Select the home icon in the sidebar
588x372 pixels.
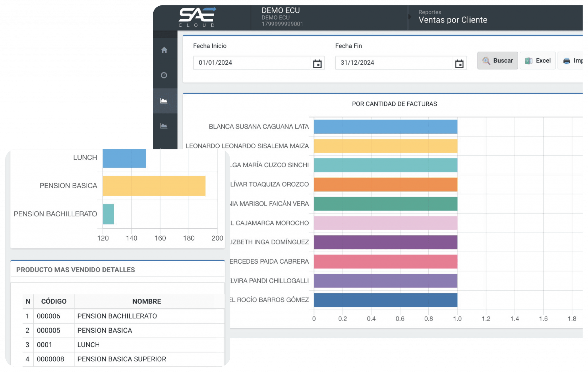pyautogui.click(x=165, y=50)
